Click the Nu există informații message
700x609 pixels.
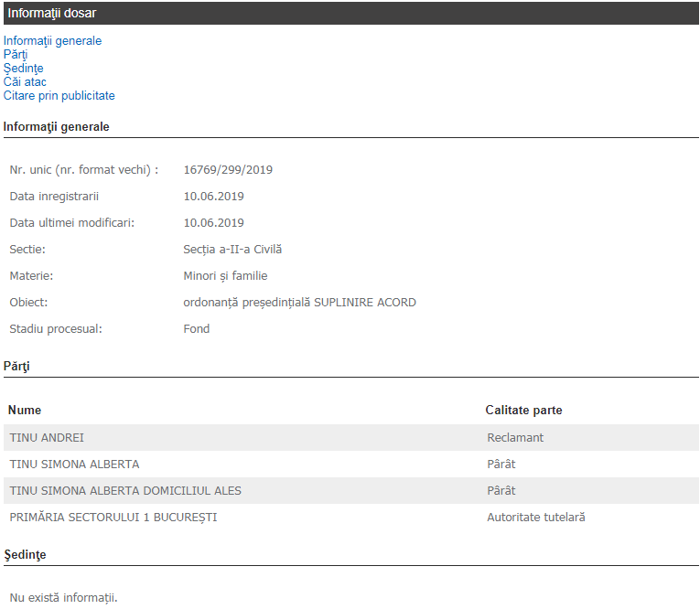pos(63,599)
